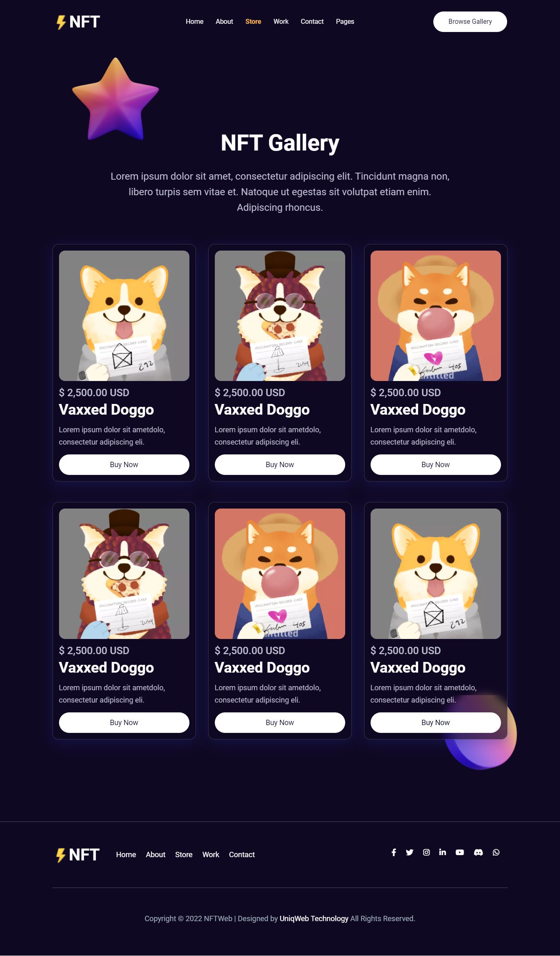Open the LinkedIn icon in the footer
The image size is (560, 956).
click(x=442, y=852)
